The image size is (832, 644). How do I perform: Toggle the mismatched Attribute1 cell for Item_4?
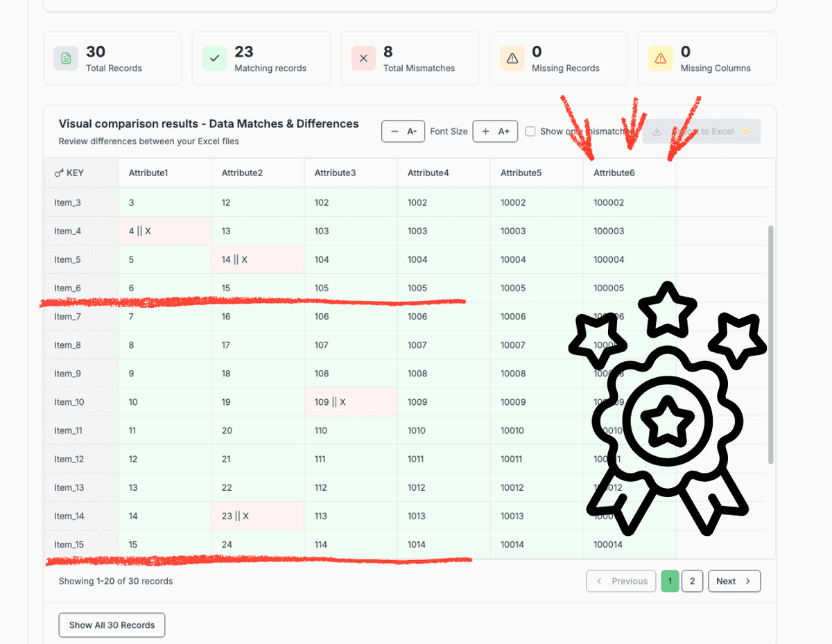point(164,231)
